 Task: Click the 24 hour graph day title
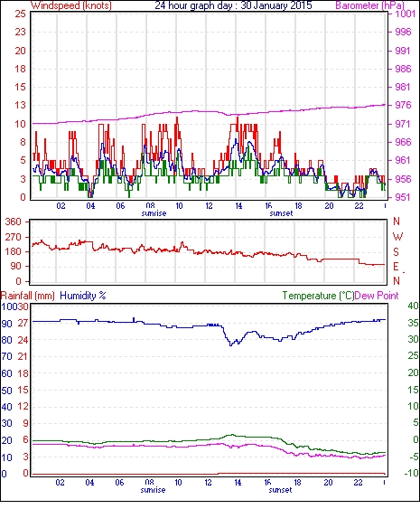tap(233, 5)
